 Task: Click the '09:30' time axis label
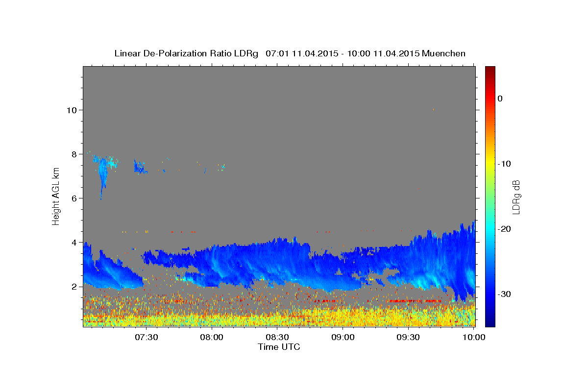click(x=409, y=337)
